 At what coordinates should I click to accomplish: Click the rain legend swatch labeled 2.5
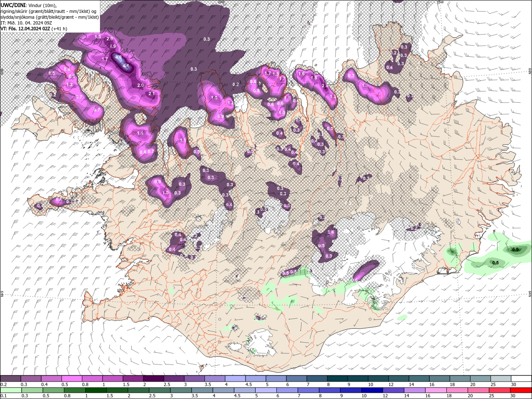pos(160,390)
